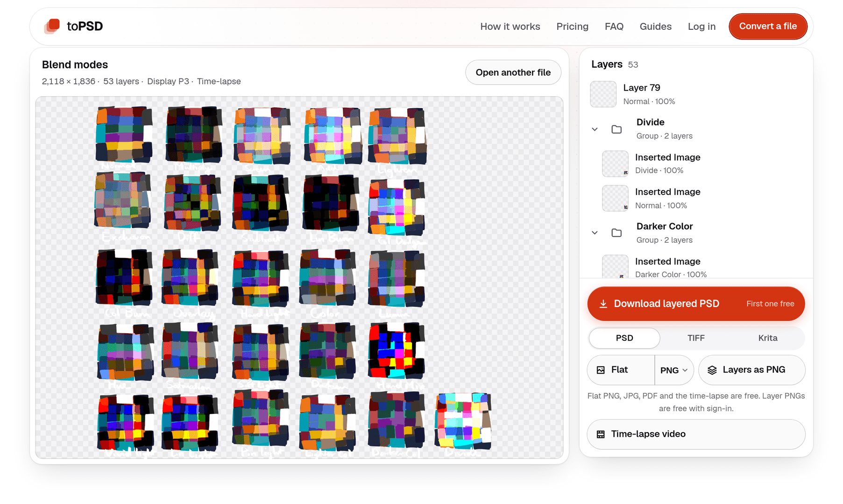Click the 'Normal · 100%' text under Layer 79

[x=649, y=101]
